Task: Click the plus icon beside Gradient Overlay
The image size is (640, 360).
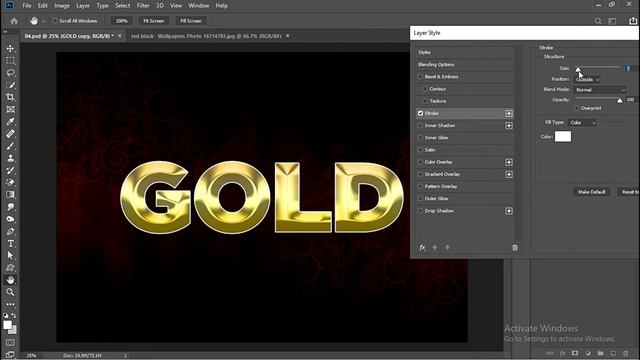Action: 509,174
